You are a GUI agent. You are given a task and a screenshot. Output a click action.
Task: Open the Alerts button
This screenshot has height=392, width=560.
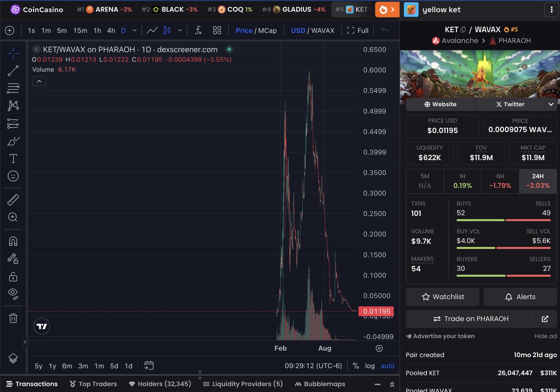tap(519, 297)
